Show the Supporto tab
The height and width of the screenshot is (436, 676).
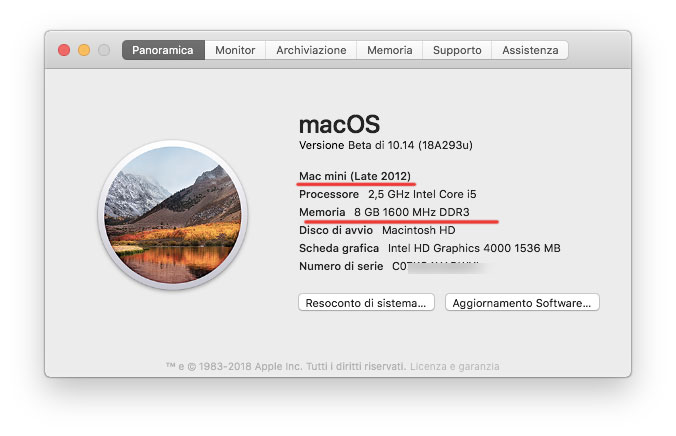(x=457, y=50)
